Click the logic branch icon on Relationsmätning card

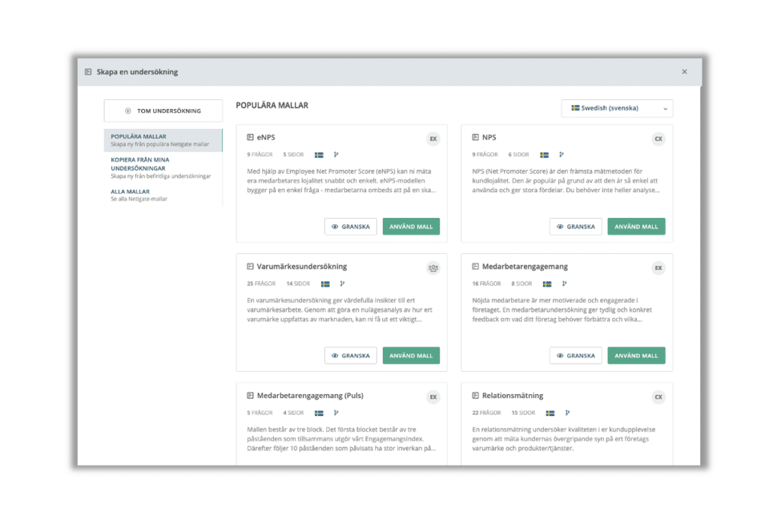pos(567,413)
